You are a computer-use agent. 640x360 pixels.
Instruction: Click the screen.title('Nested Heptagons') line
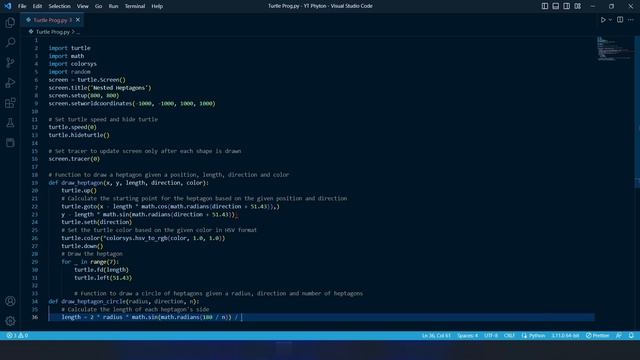100,88
